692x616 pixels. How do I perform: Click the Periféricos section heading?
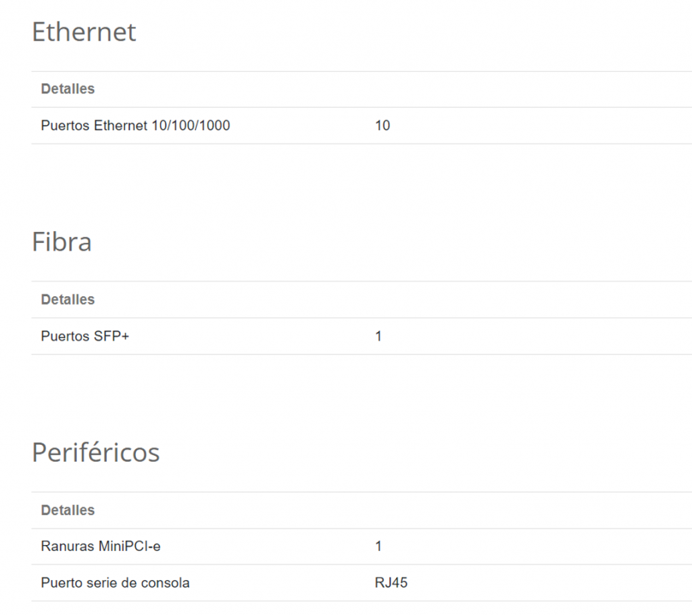[95, 452]
